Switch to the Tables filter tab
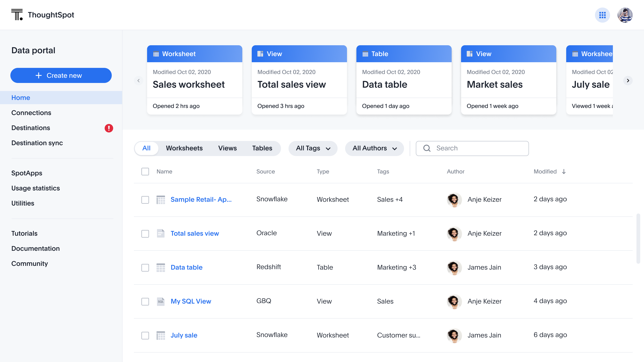644x362 pixels. [262, 148]
